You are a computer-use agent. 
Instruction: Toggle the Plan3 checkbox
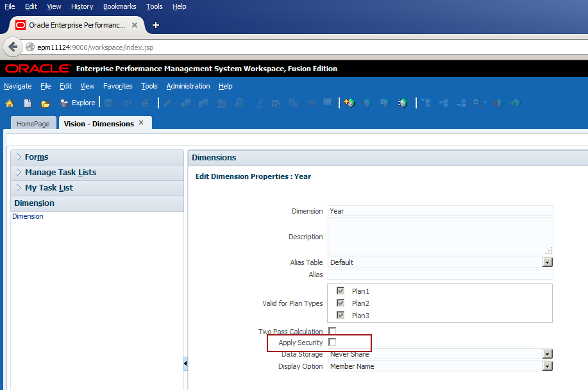[x=340, y=315]
